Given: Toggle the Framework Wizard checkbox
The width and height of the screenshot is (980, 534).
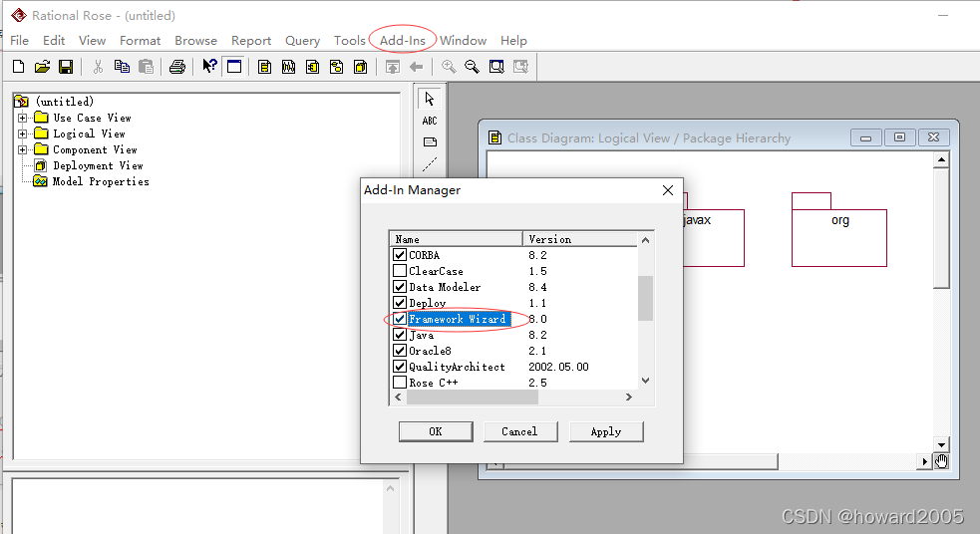Looking at the screenshot, I should [x=400, y=319].
